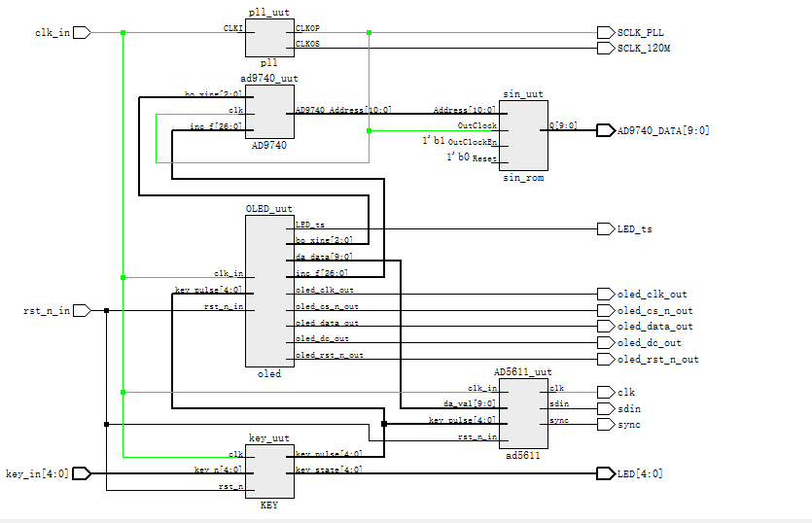Select the AD5611_uut module block
The height and width of the screenshot is (523, 812).
tap(523, 414)
